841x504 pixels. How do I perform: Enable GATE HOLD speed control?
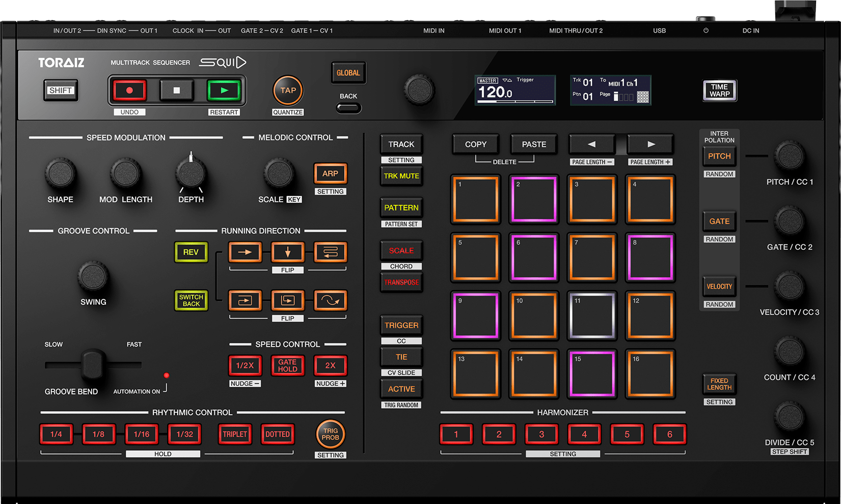[287, 366]
